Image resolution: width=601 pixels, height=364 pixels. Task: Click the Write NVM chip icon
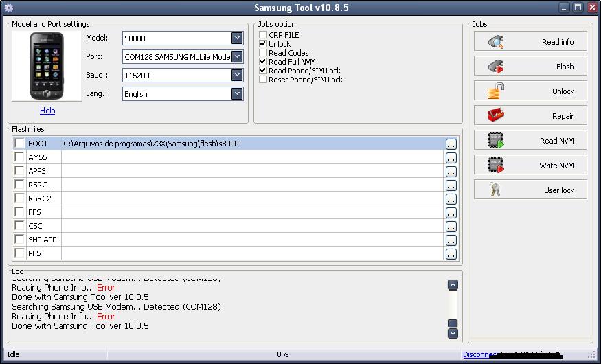tap(496, 165)
